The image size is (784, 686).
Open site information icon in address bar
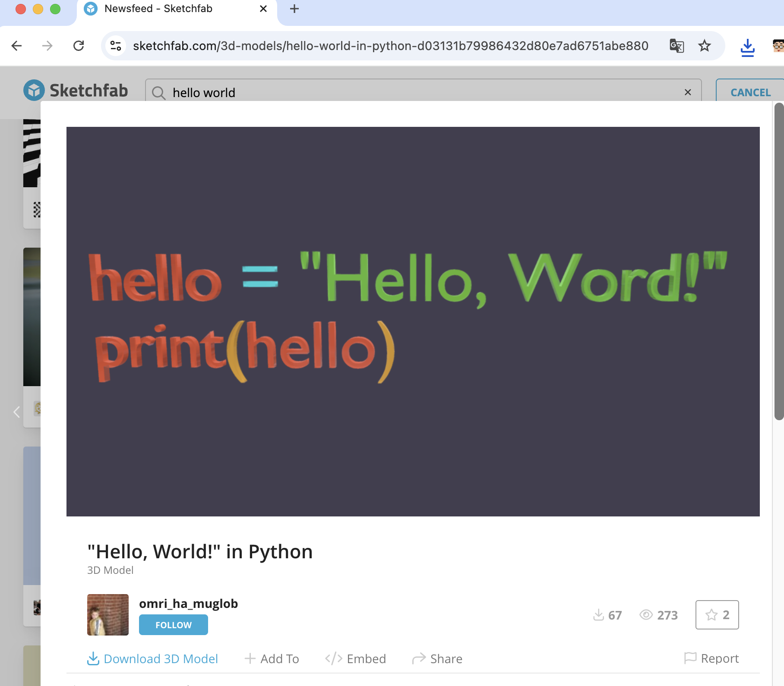tap(116, 46)
